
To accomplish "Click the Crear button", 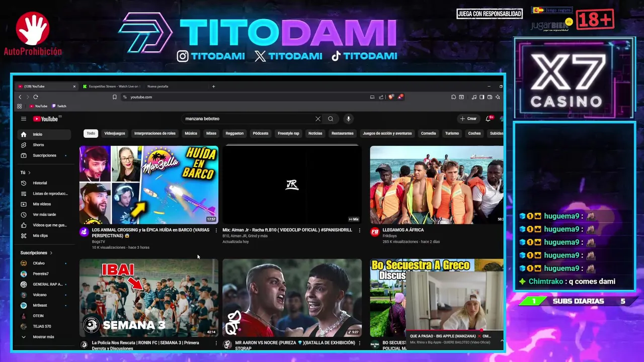I will click(468, 119).
